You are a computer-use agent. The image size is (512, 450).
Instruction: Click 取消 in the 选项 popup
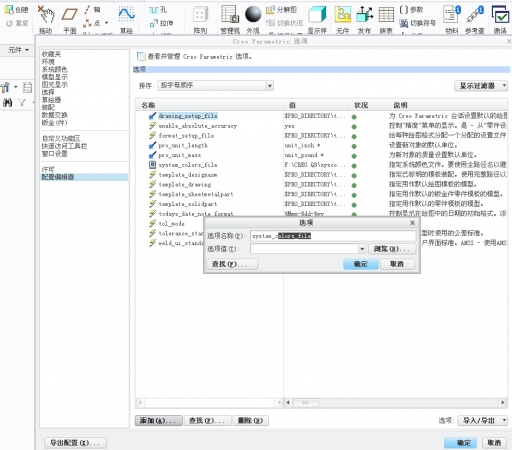[x=397, y=264]
